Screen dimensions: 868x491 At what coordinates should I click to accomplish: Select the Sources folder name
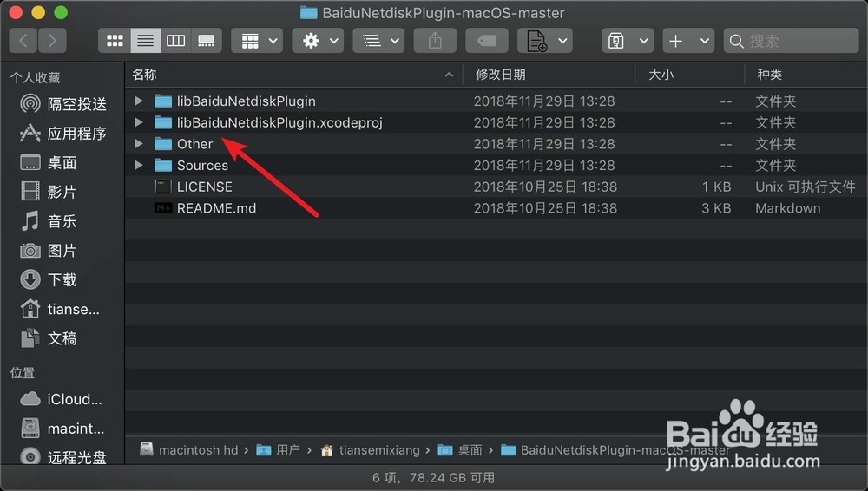pyautogui.click(x=202, y=165)
